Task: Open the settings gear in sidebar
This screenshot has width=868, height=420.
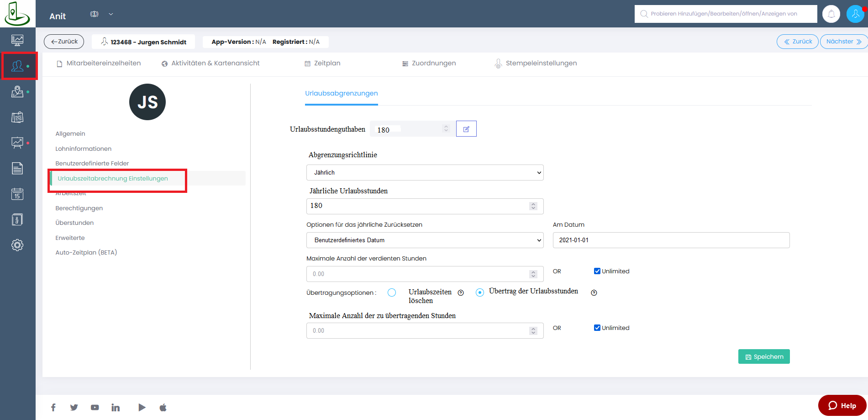Action: pos(17,245)
